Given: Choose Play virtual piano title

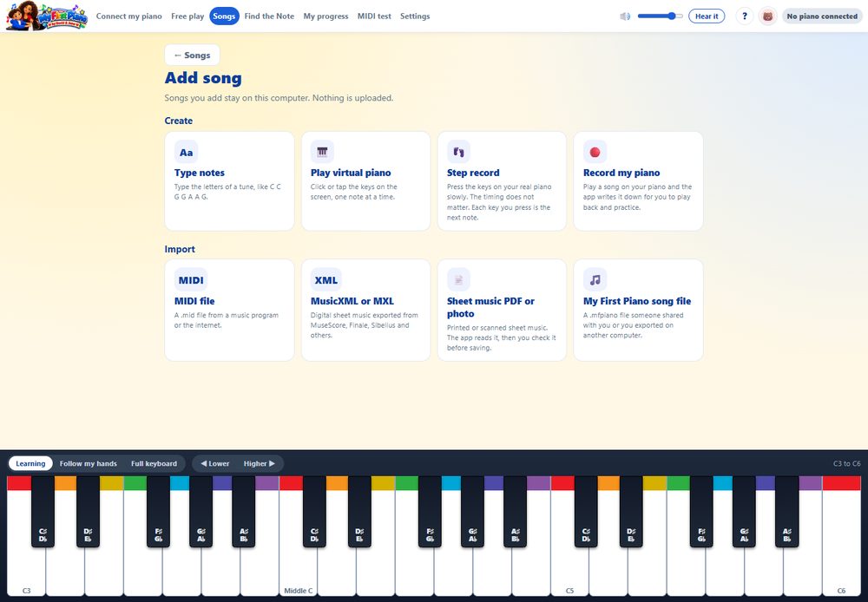Looking at the screenshot, I should click(351, 173).
